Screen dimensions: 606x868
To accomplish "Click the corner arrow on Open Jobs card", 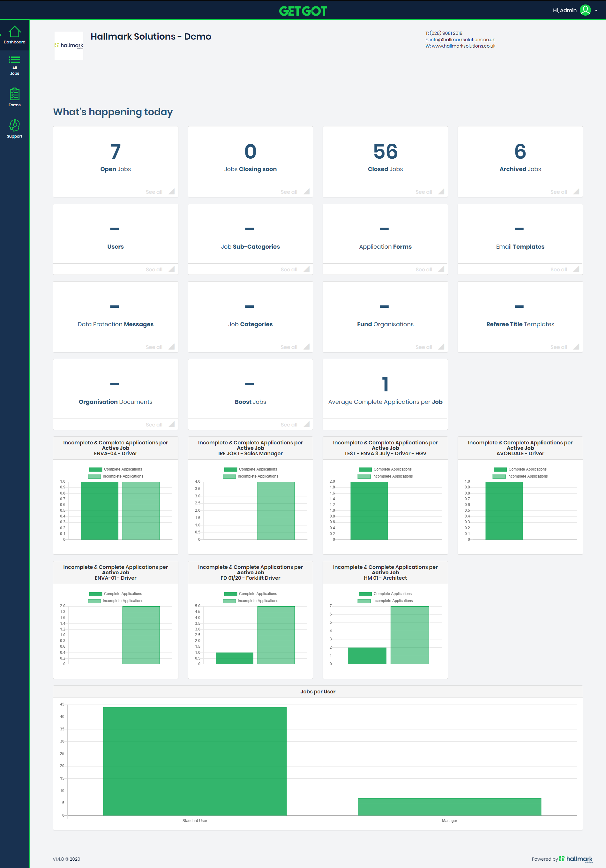I will [172, 192].
